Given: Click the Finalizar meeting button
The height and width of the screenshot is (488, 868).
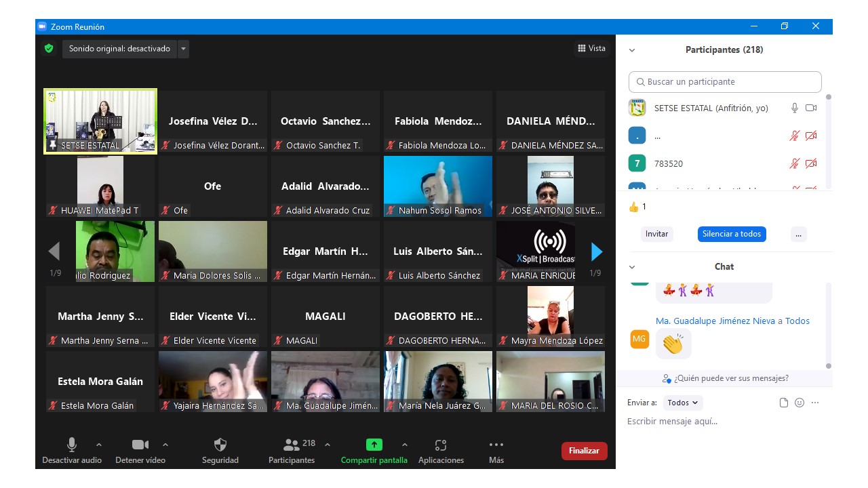Looking at the screenshot, I should coord(585,451).
